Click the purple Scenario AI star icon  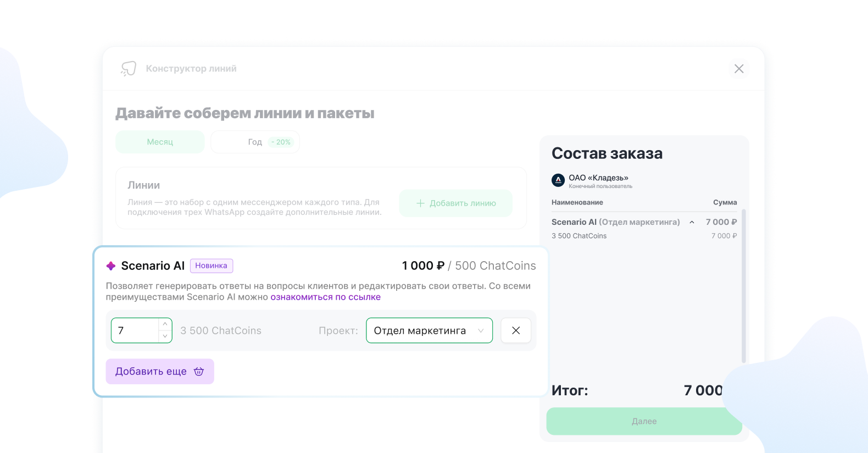point(111,266)
